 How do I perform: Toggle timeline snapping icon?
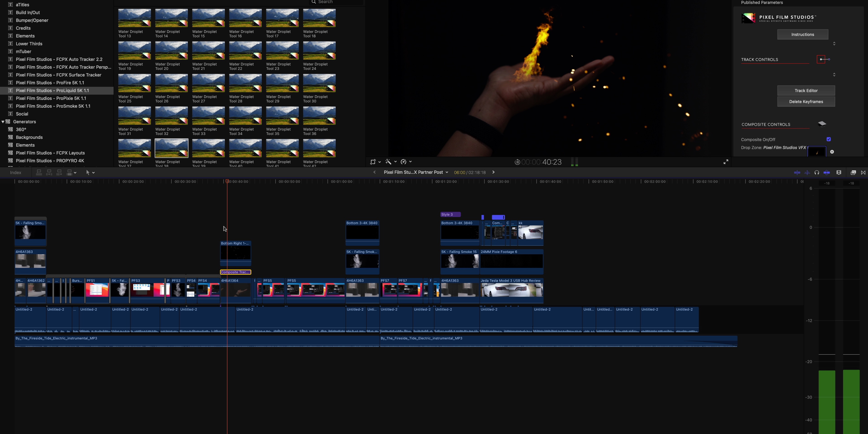coord(827,172)
